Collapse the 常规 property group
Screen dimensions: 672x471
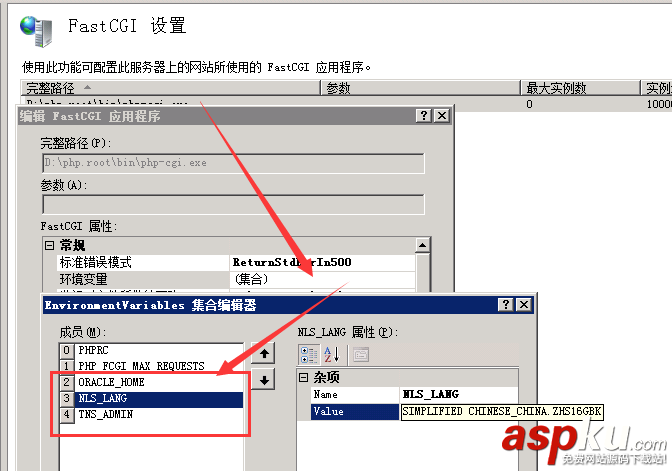click(50, 246)
